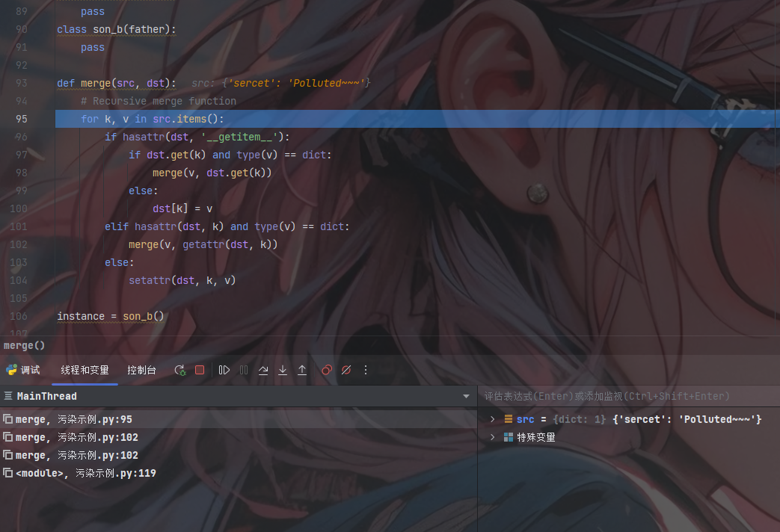Viewport: 780px width, 532px height.
Task: Step into the current call
Action: (283, 370)
